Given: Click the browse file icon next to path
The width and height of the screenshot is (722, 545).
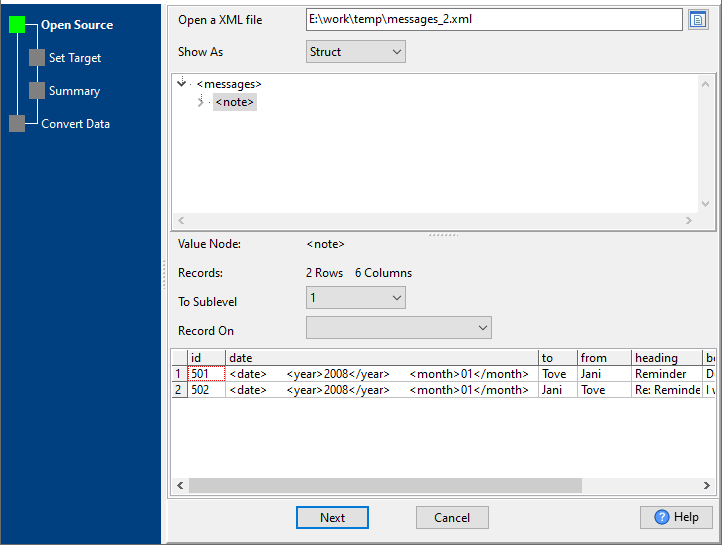Looking at the screenshot, I should (698, 19).
